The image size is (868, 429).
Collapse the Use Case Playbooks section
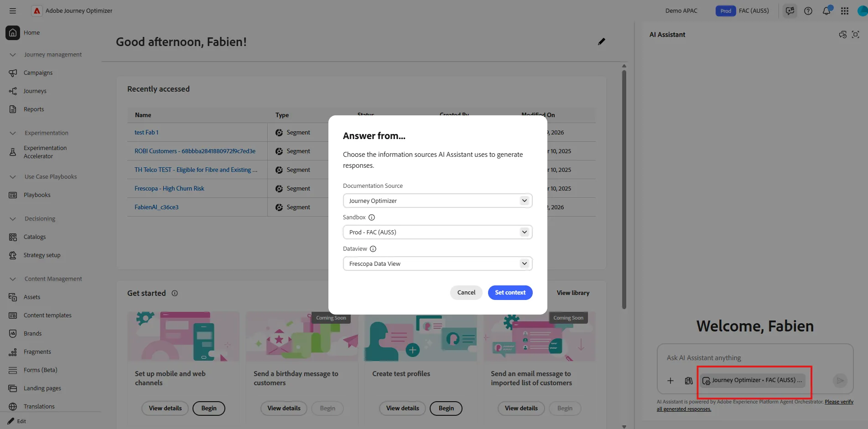[x=13, y=177]
